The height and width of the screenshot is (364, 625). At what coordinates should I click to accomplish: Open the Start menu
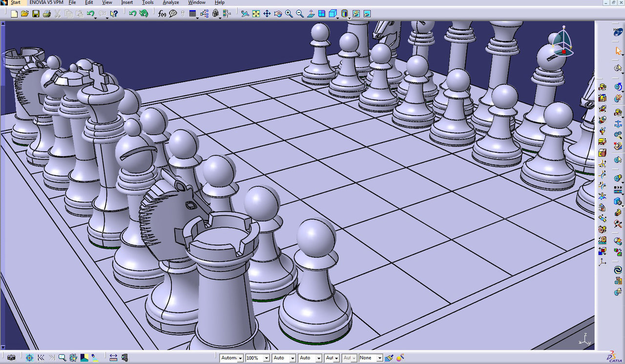[16, 2]
